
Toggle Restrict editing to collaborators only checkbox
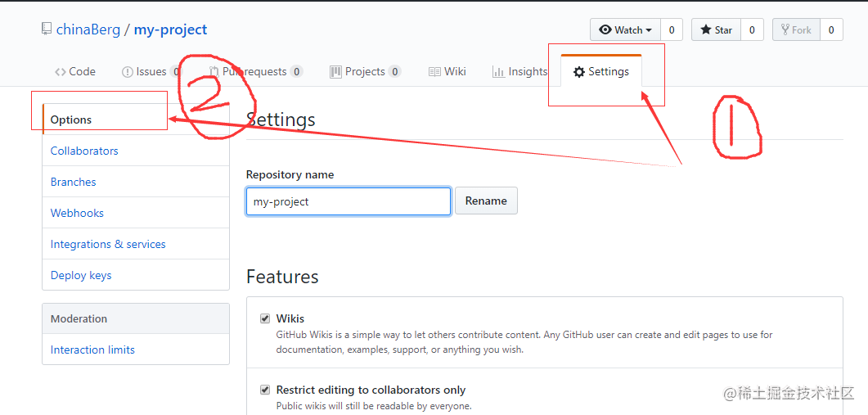[265, 390]
